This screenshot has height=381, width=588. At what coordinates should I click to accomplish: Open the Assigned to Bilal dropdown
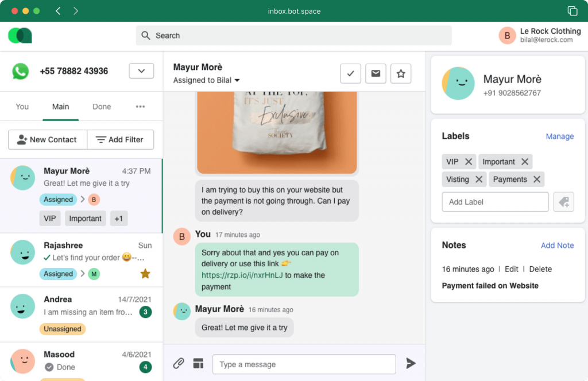206,80
